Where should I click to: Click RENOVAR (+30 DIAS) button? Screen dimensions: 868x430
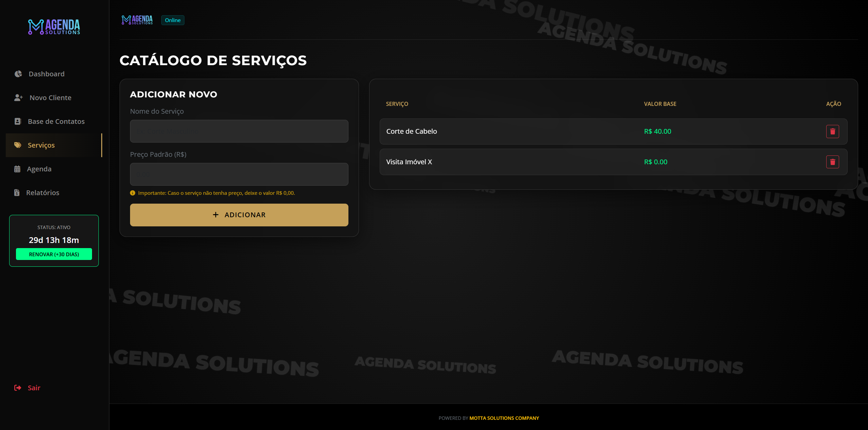54,254
